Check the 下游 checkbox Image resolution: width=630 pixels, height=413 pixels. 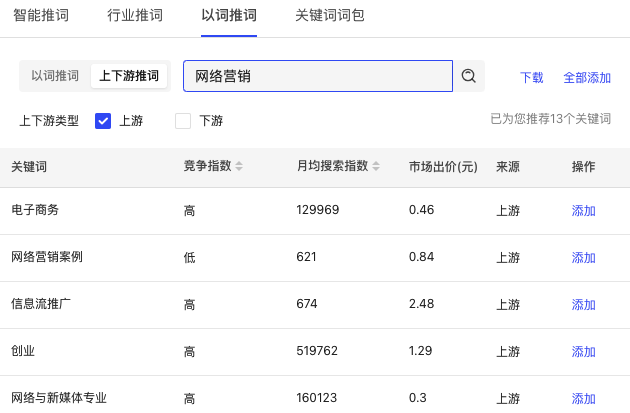[183, 121]
